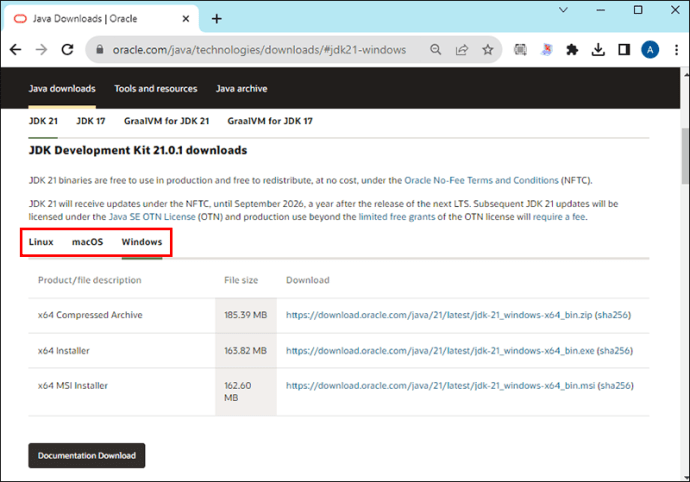Click the Documentation Download button
690x482 pixels.
(x=87, y=456)
